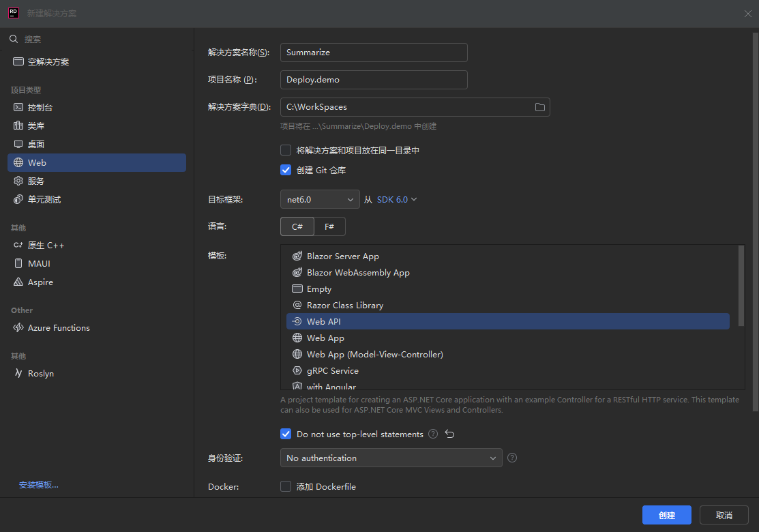759x532 pixels.
Task: Select the Blazor Server App template
Action: [342, 256]
